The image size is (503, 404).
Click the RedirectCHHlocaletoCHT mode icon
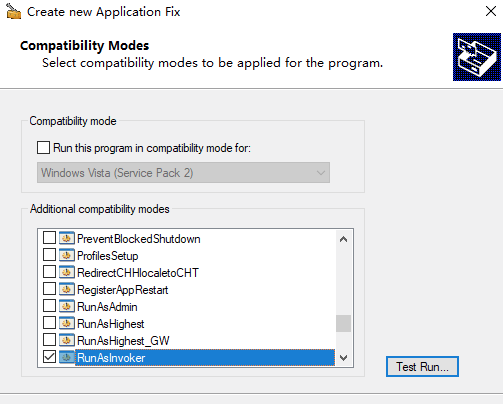67,272
